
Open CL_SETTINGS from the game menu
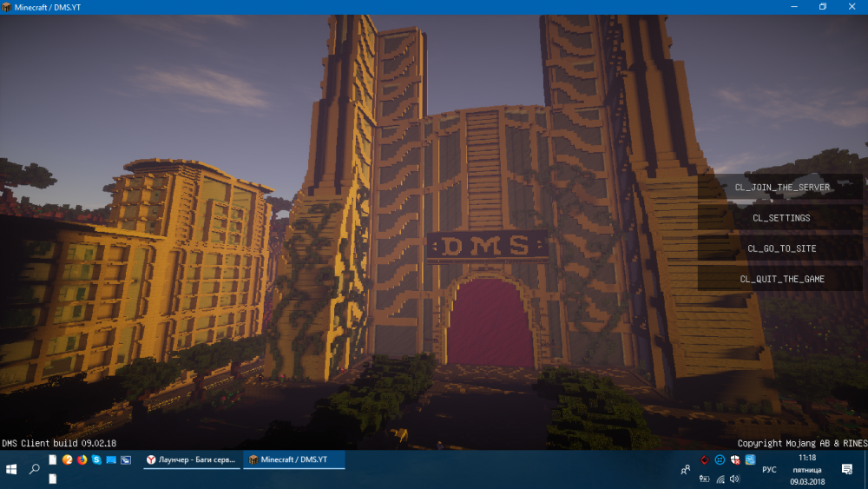[780, 218]
